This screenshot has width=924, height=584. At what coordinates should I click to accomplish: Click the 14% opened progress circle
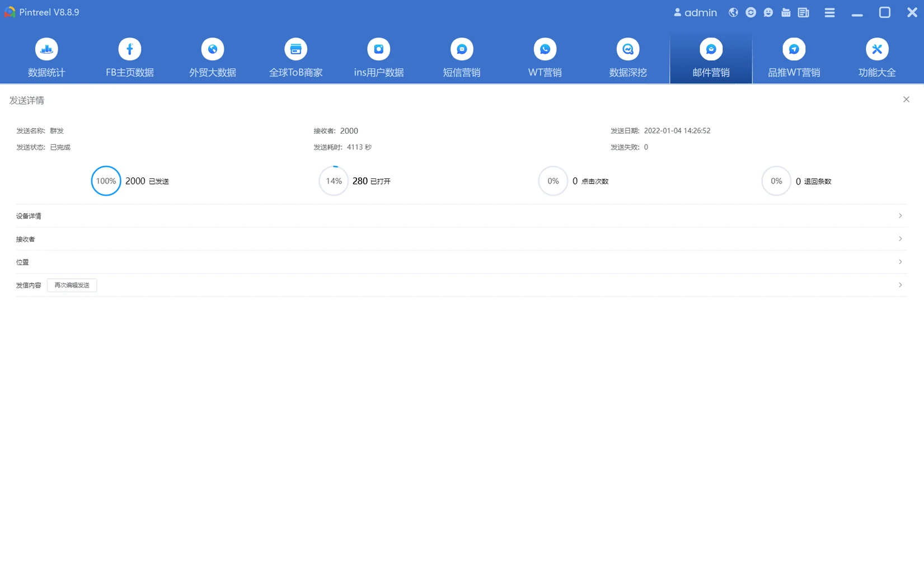click(334, 181)
